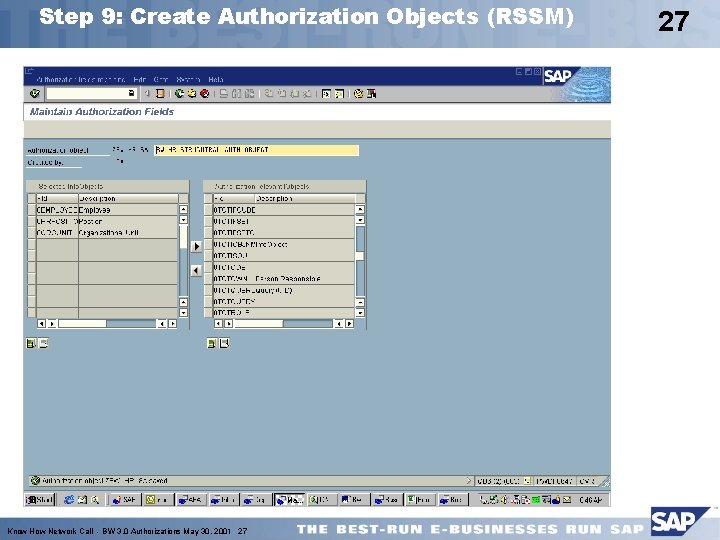The height and width of the screenshot is (540, 720).
Task: Select the Organizational Unit row selector
Action: (32, 233)
